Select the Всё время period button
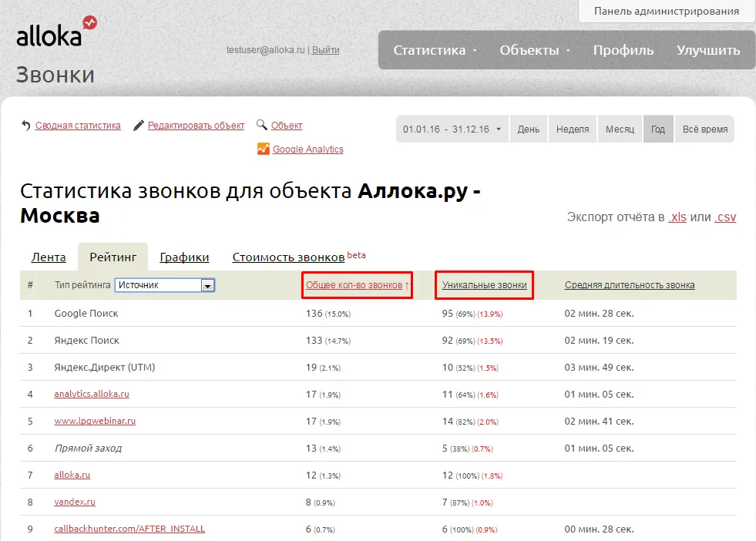Image resolution: width=756 pixels, height=541 pixels. (705, 129)
